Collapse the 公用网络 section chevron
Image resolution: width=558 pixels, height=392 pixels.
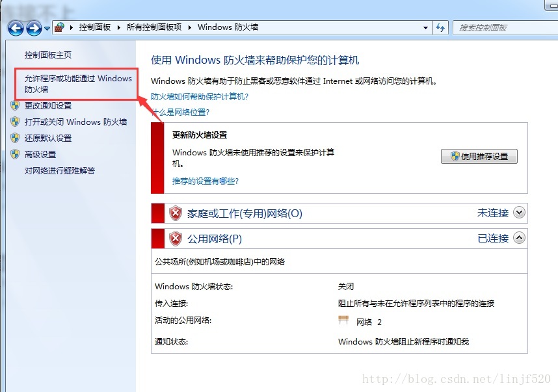pos(519,238)
